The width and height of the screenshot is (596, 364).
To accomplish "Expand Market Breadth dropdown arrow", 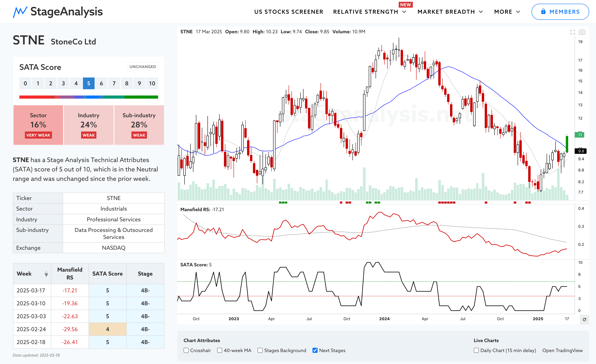I will coord(481,12).
